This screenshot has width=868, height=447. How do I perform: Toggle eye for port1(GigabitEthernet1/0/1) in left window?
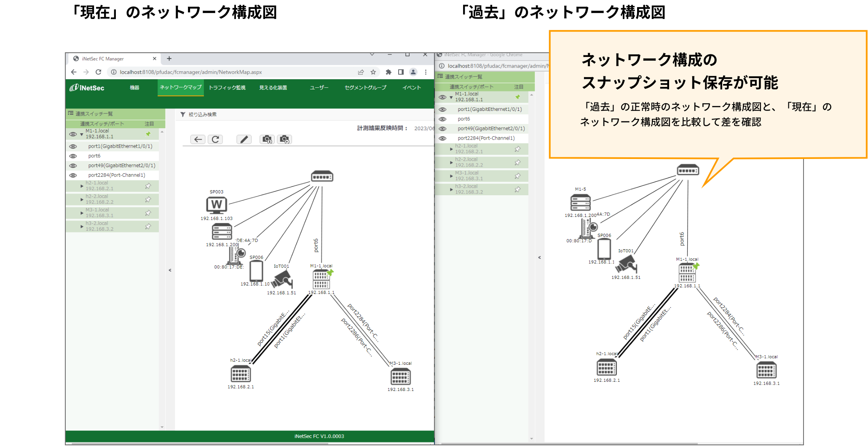pyautogui.click(x=73, y=146)
